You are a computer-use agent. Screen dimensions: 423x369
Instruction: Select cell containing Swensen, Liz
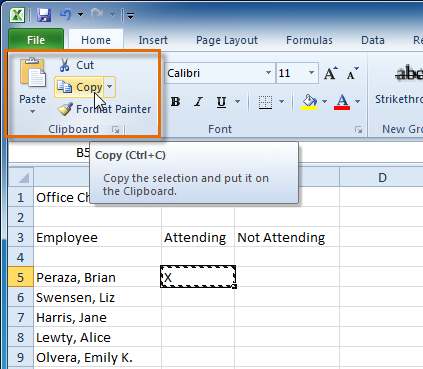pos(97,297)
